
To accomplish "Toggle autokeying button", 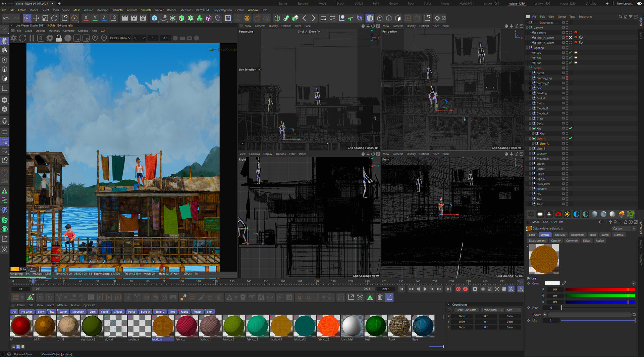I will point(465,289).
